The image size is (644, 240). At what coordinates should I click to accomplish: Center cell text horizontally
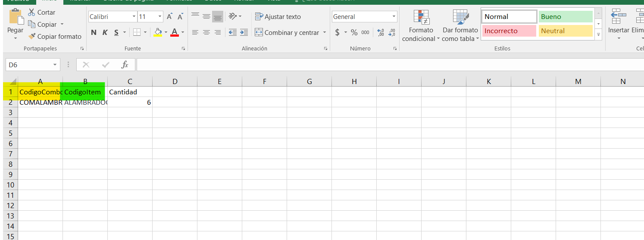coord(206,32)
